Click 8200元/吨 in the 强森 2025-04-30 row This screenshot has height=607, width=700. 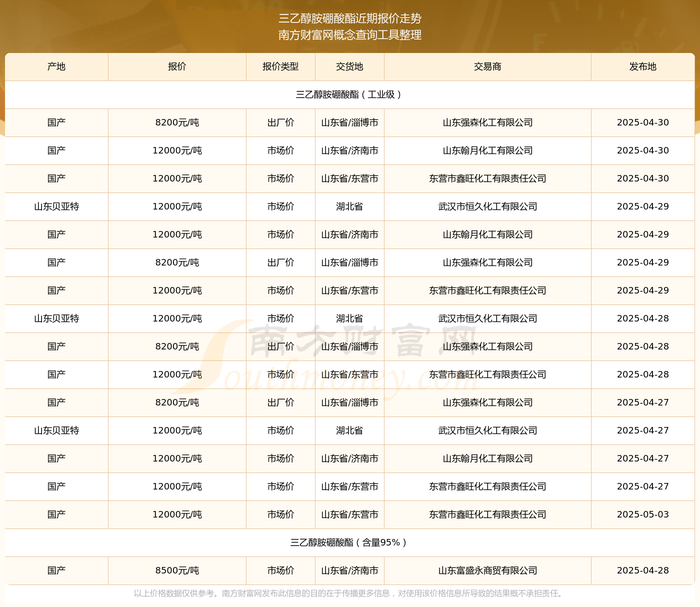177,122
